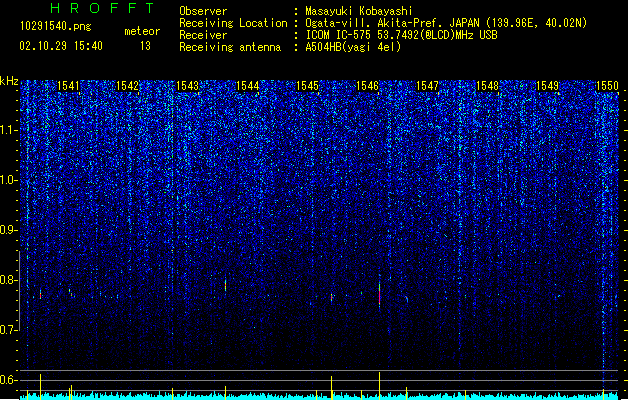Click the 0.8 kHz axis label
Image resolution: width=629 pixels, height=400 pixels.
pos(9,280)
